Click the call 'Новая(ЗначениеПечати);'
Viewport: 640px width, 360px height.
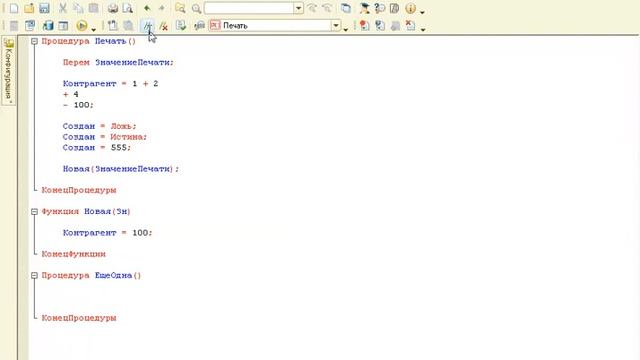121,169
